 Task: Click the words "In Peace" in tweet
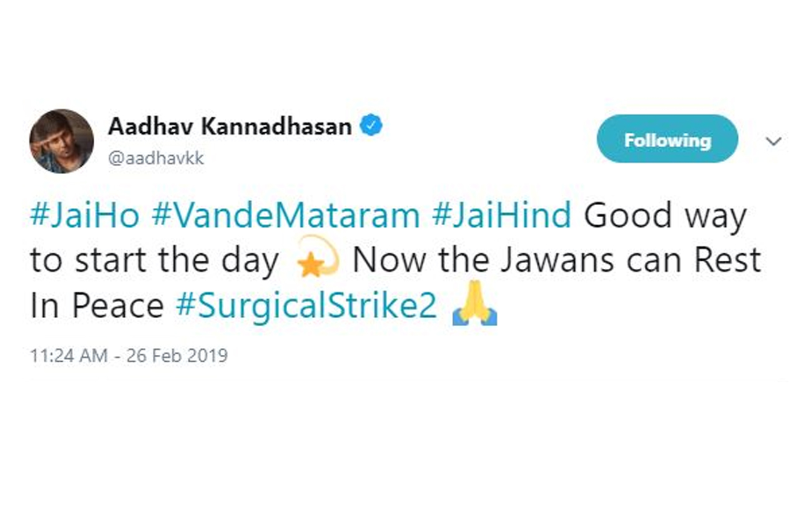pos(97,307)
